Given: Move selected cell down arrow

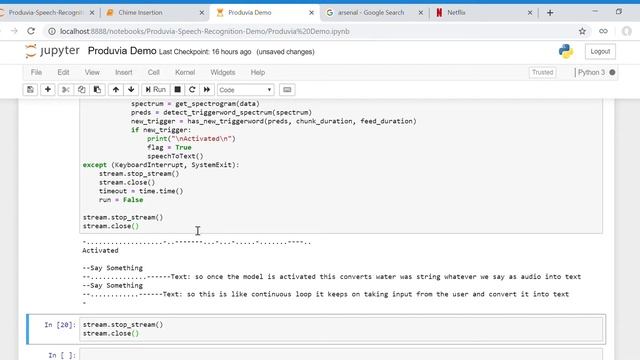Looking at the screenshot, I should pyautogui.click(x=131, y=90).
